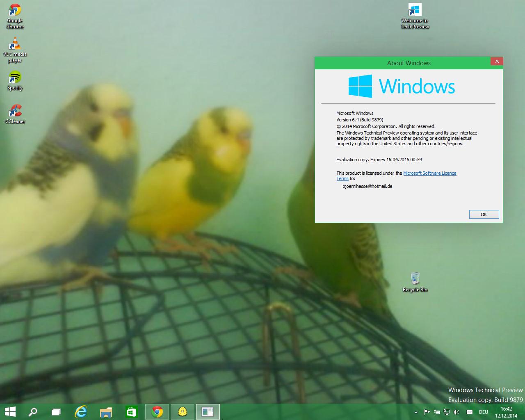Image resolution: width=525 pixels, height=420 pixels.
Task: Click the Search magnifier on taskbar
Action: (x=33, y=411)
